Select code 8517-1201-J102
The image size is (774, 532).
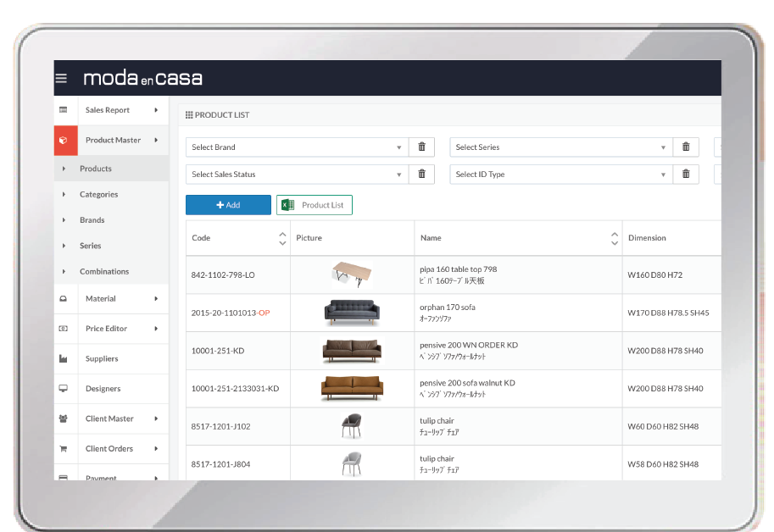[220, 426]
